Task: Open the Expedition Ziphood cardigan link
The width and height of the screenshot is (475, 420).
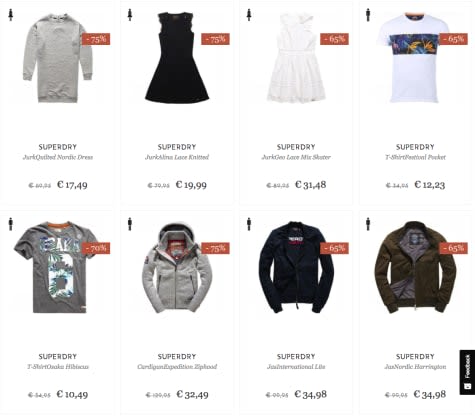Action: coord(177,367)
